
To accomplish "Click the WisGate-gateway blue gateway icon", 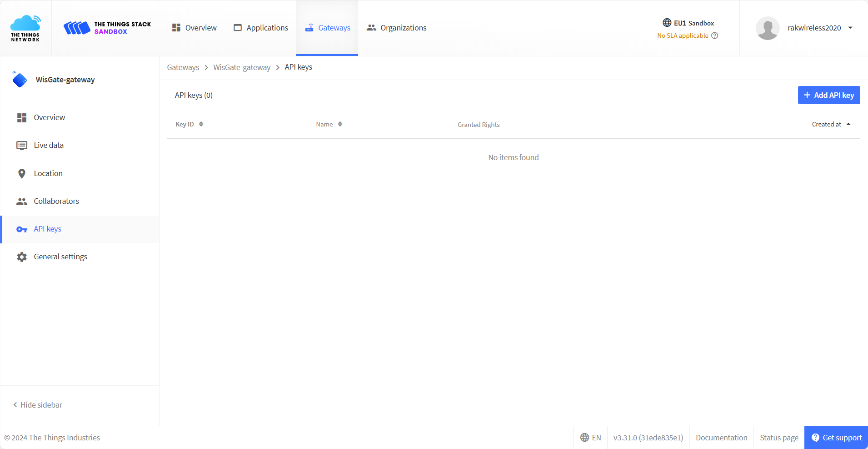I will 20,80.
